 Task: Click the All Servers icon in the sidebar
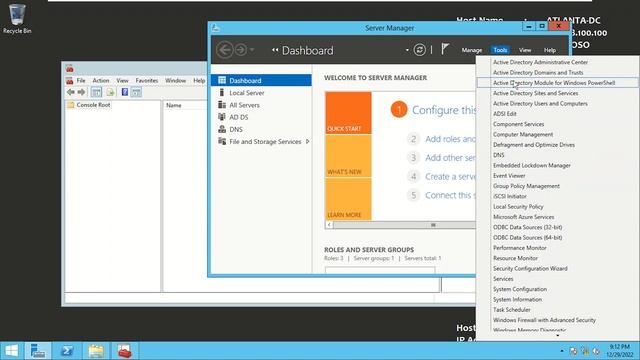(x=222, y=105)
